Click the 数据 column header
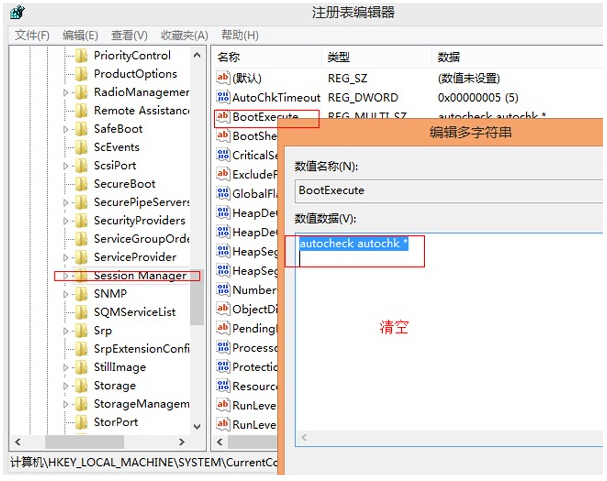Viewport: 607px width, 481px height. click(x=518, y=57)
